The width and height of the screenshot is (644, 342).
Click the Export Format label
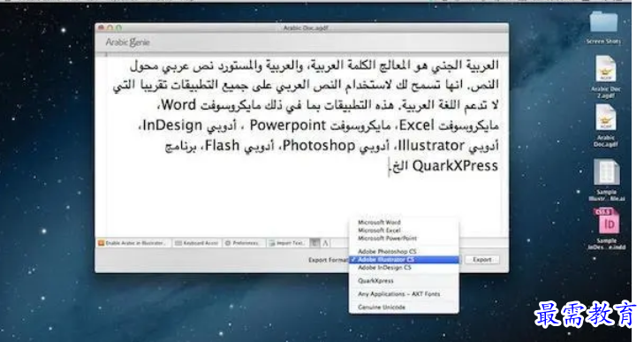pos(328,260)
